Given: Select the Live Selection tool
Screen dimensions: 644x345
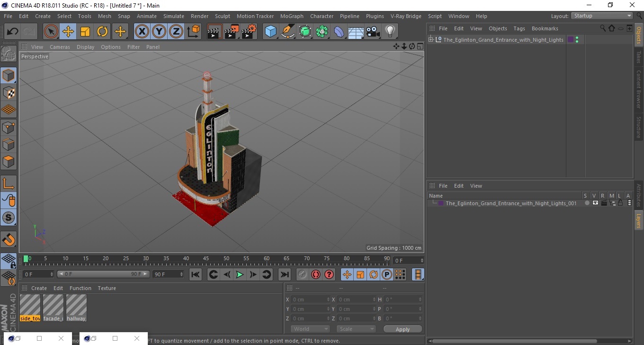Looking at the screenshot, I should (x=51, y=32).
